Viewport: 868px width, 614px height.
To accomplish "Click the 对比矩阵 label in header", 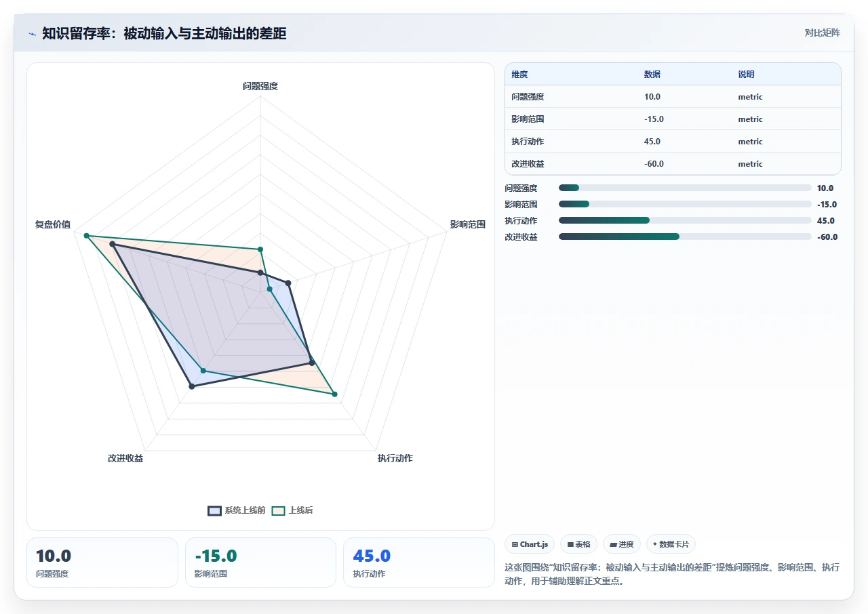I will point(822,33).
